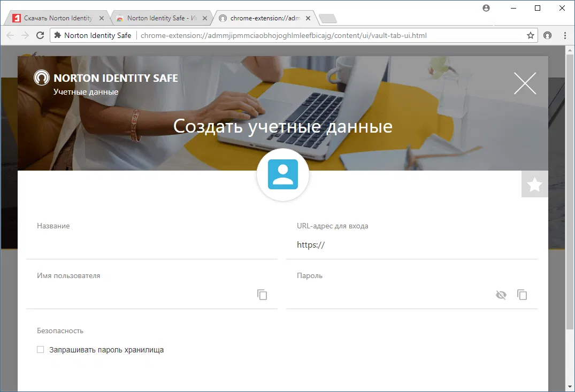Copy the username field value
575x392 pixels.
tap(262, 295)
